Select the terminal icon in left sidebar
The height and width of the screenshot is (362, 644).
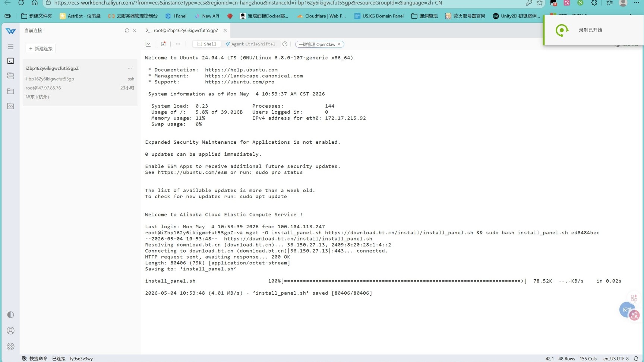[10, 61]
